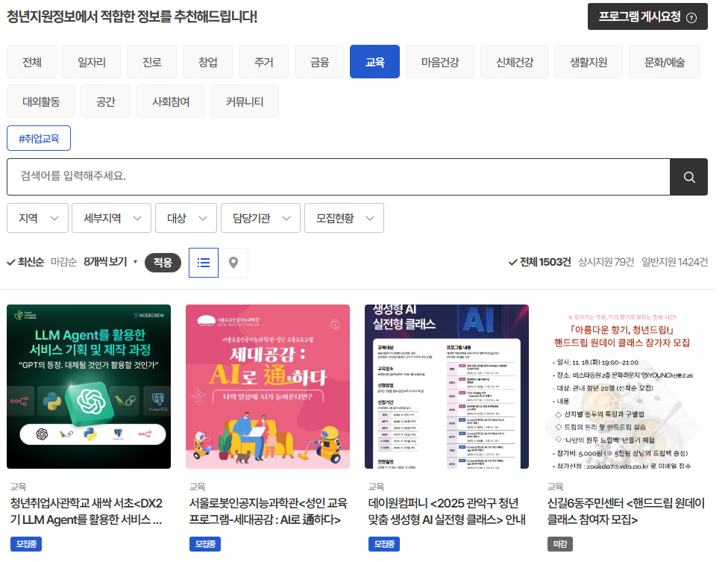Open 신길6동주민센터 핸드드립 원데이 클래스 link
This screenshot has height=562, width=728.
click(x=625, y=511)
